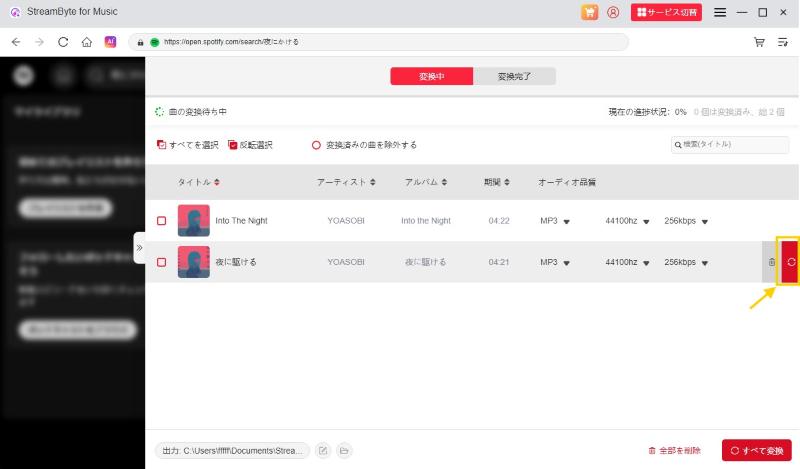Click the サービス切替 button
This screenshot has height=469, width=800.
click(666, 12)
